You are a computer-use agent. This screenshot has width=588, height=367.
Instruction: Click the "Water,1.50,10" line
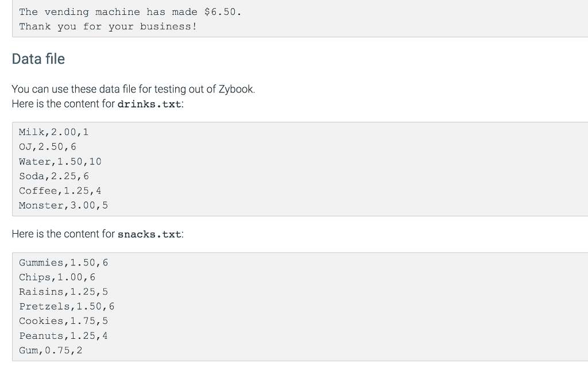pos(60,161)
